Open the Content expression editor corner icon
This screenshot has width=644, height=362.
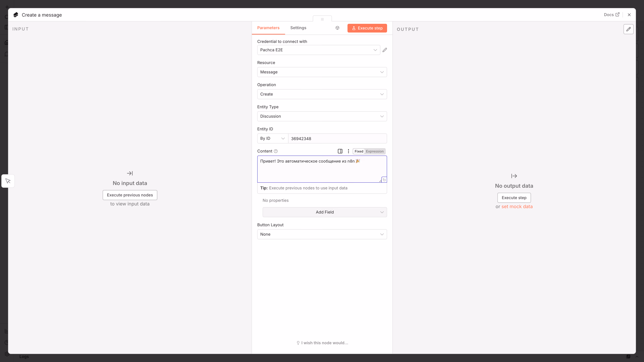coord(384,180)
